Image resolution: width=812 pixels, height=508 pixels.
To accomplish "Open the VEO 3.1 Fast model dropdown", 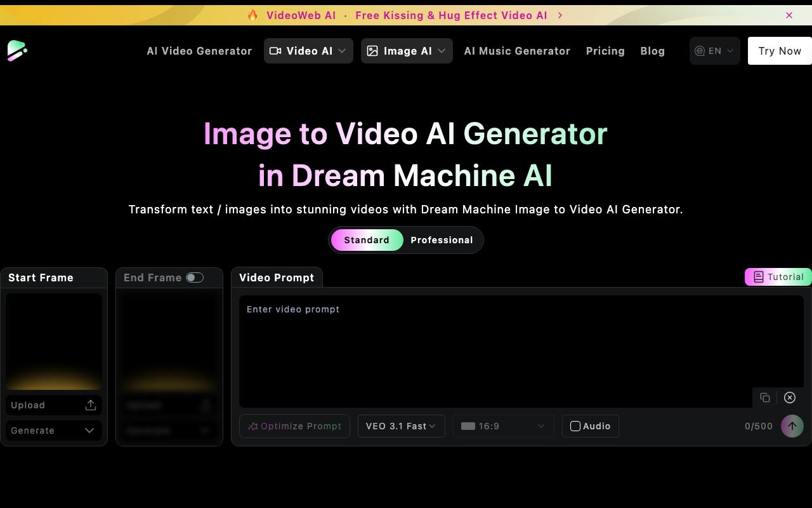I will tap(401, 426).
